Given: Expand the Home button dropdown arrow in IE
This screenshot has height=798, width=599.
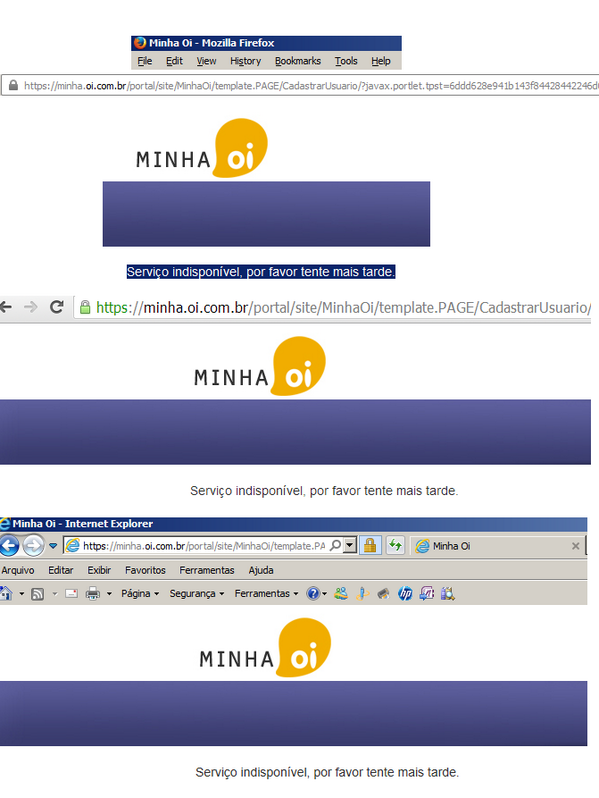Looking at the screenshot, I should pos(21,593).
